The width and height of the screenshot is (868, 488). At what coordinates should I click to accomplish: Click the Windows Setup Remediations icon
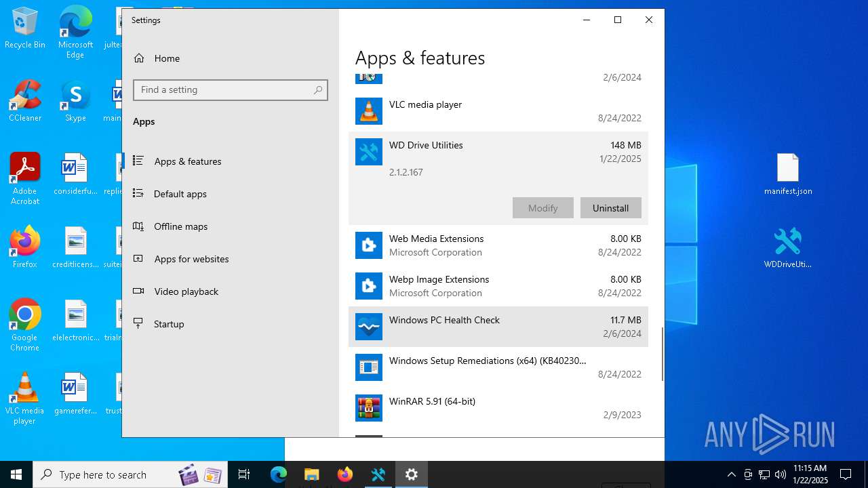coord(369,367)
